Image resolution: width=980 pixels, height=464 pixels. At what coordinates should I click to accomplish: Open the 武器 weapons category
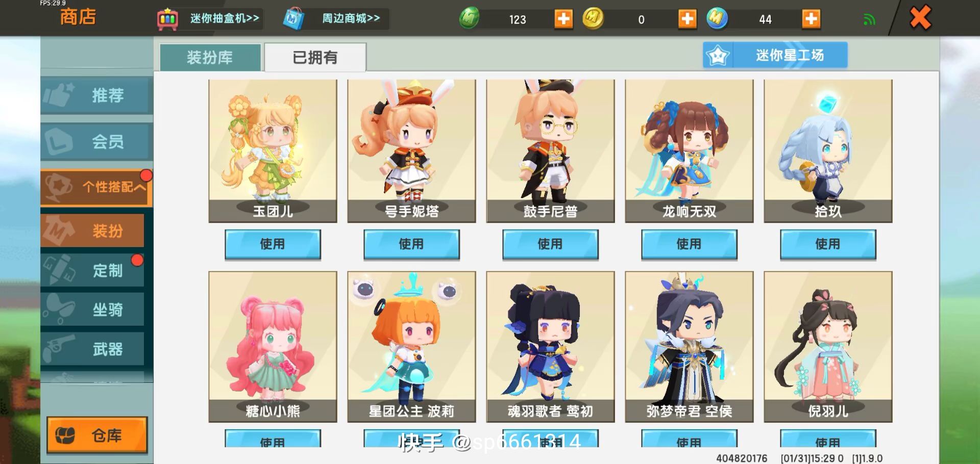pyautogui.click(x=92, y=349)
